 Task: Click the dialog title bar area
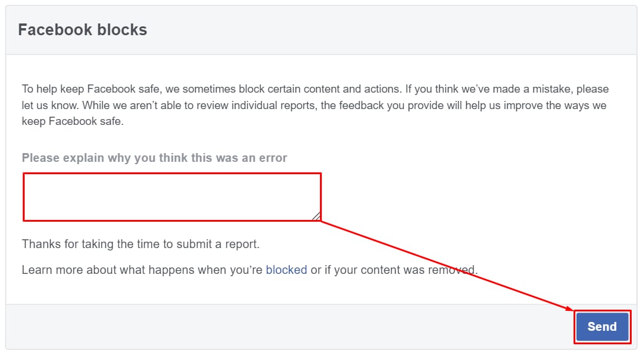click(x=322, y=29)
